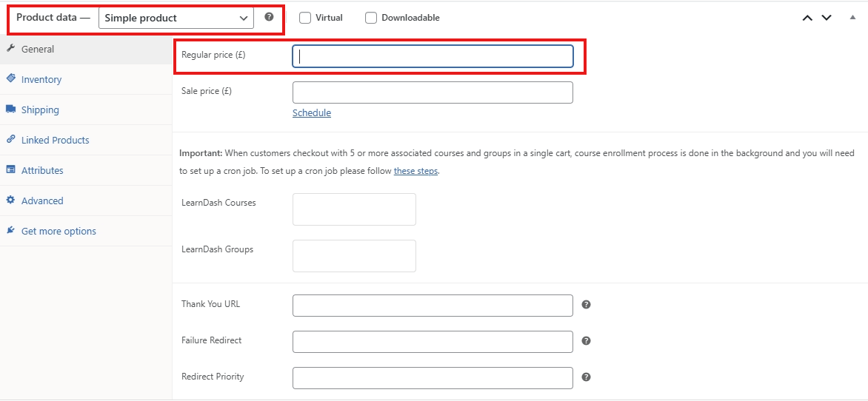Open the 'these steps' cron job link

tap(415, 171)
